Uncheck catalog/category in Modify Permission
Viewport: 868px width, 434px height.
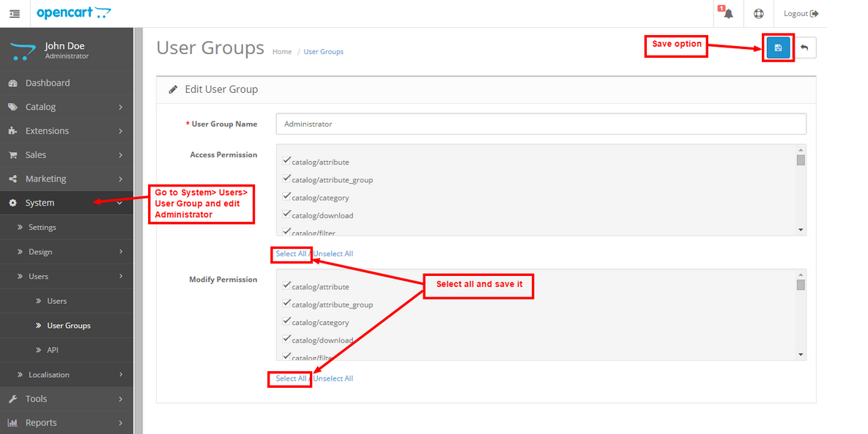coord(286,321)
